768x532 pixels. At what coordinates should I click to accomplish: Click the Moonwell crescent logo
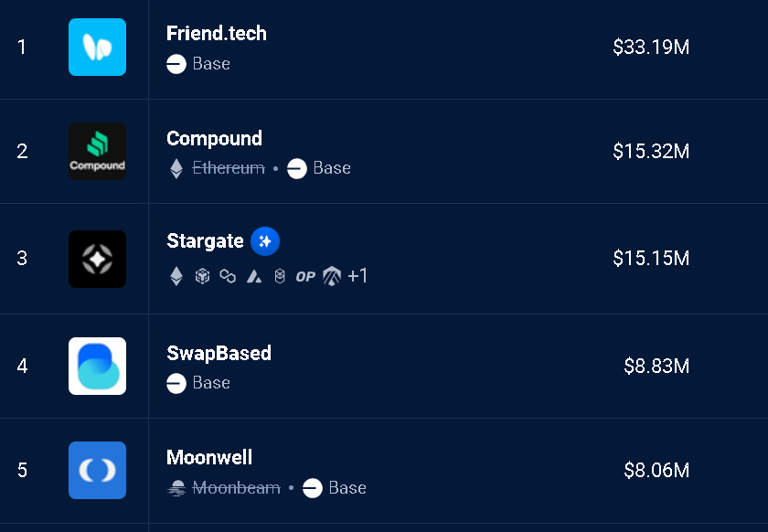tap(98, 470)
